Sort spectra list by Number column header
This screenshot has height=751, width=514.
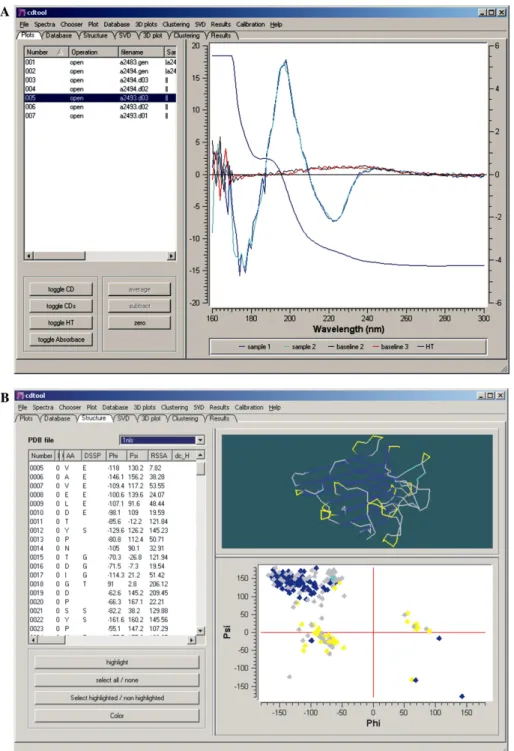coord(46,52)
